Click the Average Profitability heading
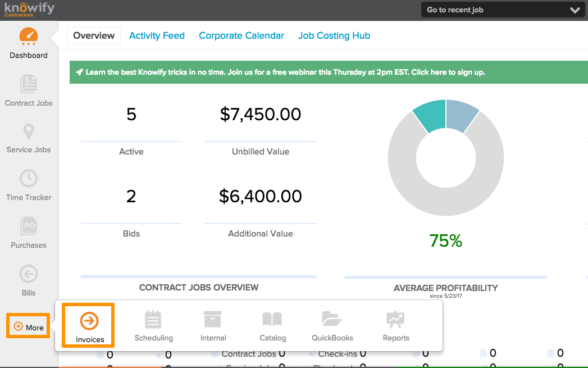Image resolution: width=588 pixels, height=368 pixels. coord(446,288)
